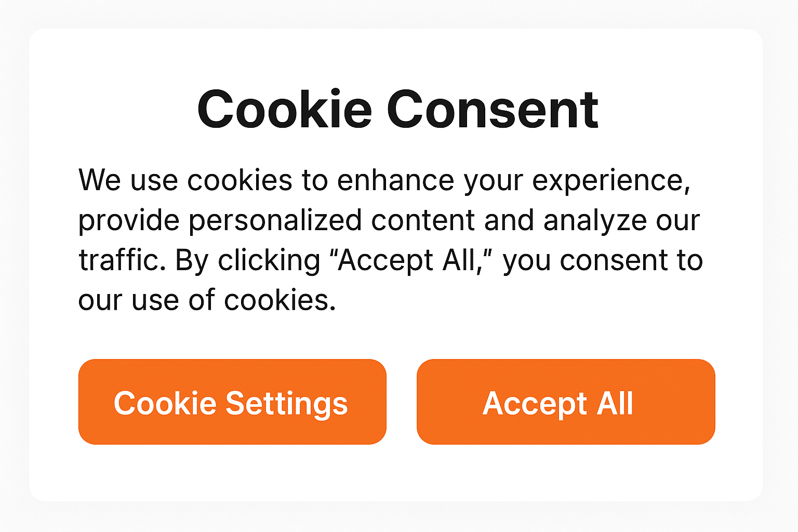Click the word "We" starting the description
Screen dimensions: 798x532
coord(99,180)
